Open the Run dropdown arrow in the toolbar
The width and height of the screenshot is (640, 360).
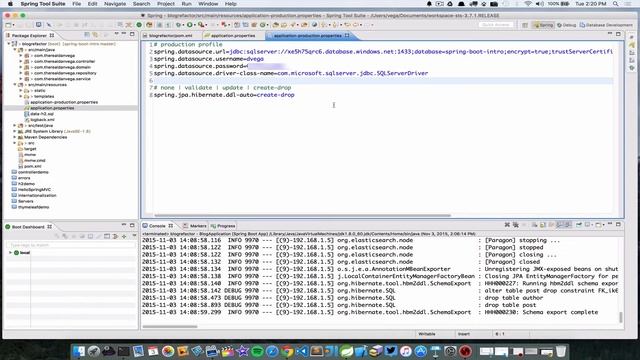point(194,25)
